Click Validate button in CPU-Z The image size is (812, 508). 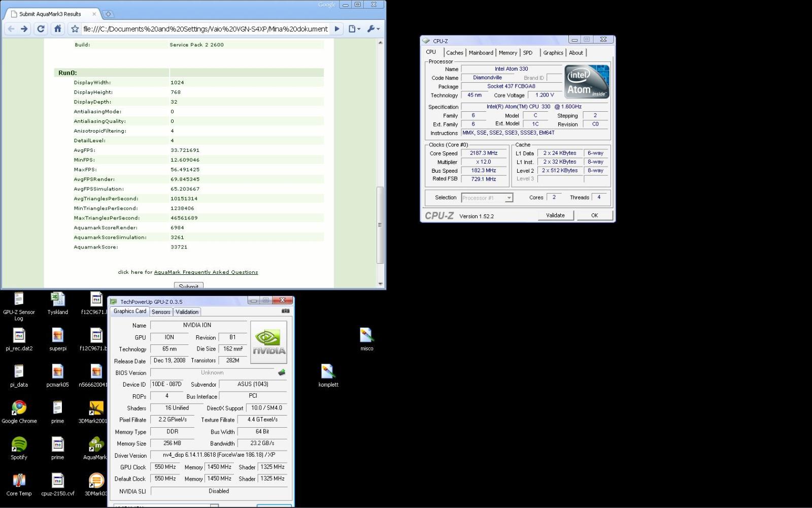point(555,215)
